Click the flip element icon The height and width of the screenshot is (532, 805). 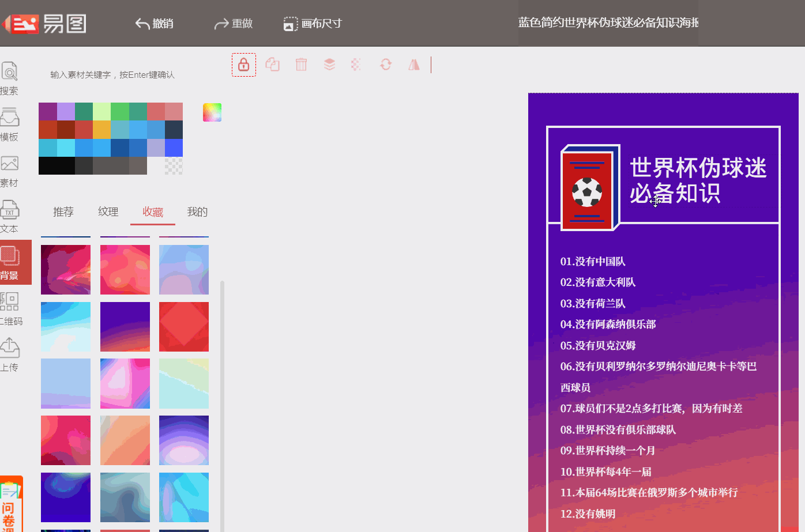pyautogui.click(x=414, y=65)
